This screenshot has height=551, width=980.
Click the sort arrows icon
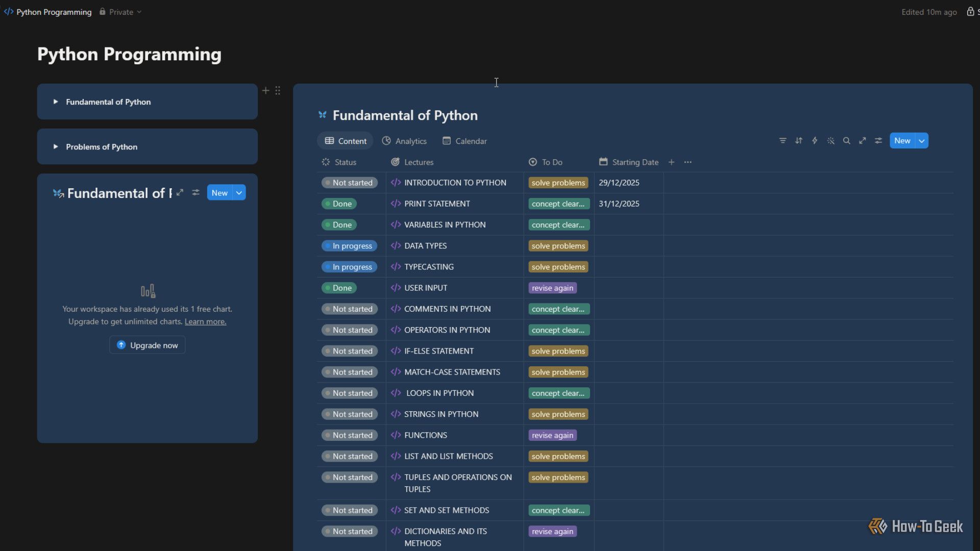[x=799, y=141]
